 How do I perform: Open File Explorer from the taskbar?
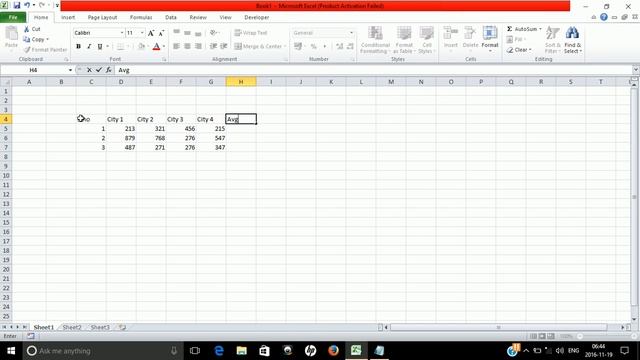click(242, 351)
